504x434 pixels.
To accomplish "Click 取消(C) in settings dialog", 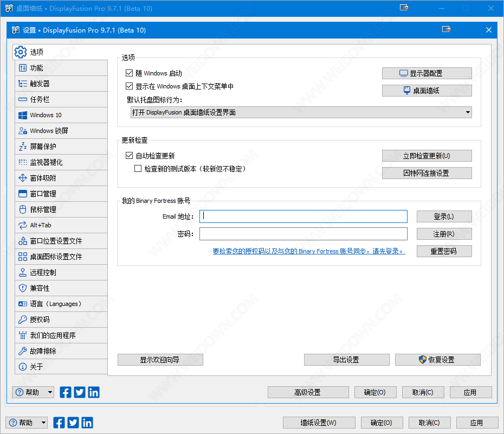I will click(x=423, y=392).
